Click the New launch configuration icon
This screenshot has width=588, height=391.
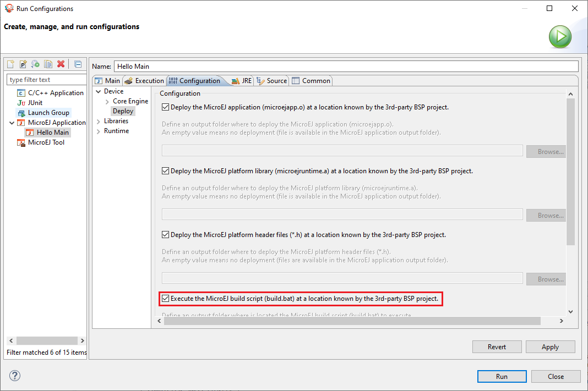[10, 64]
